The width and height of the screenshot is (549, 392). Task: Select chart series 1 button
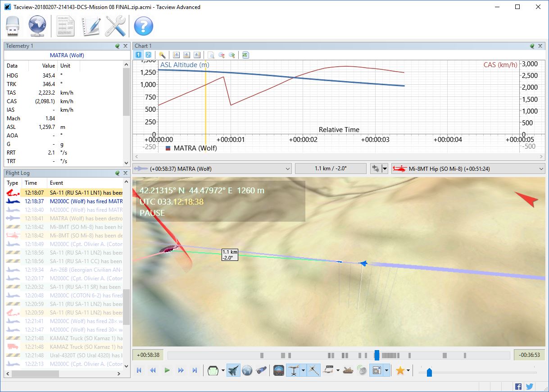tap(139, 55)
